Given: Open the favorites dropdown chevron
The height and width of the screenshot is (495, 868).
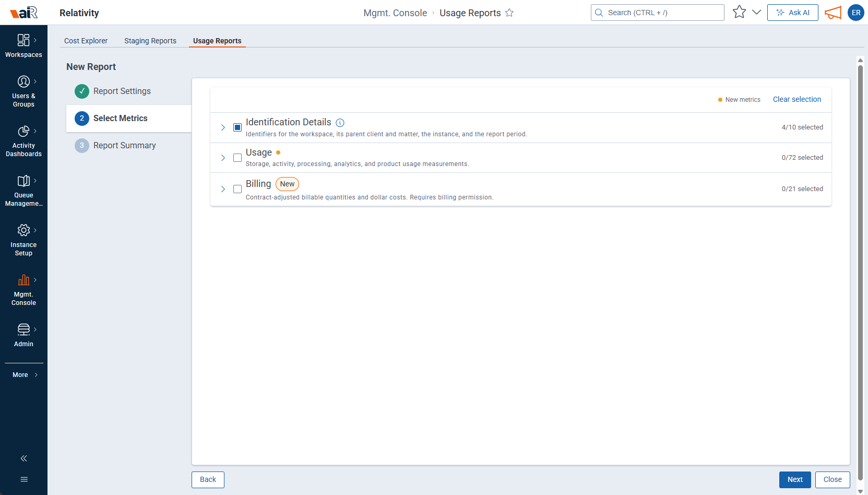Looking at the screenshot, I should click(x=756, y=12).
